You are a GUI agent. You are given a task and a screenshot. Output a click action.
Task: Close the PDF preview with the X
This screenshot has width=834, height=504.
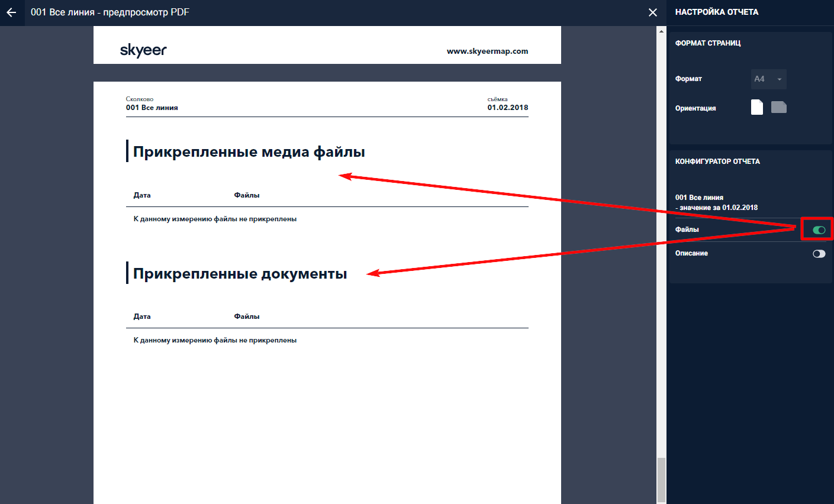653,12
